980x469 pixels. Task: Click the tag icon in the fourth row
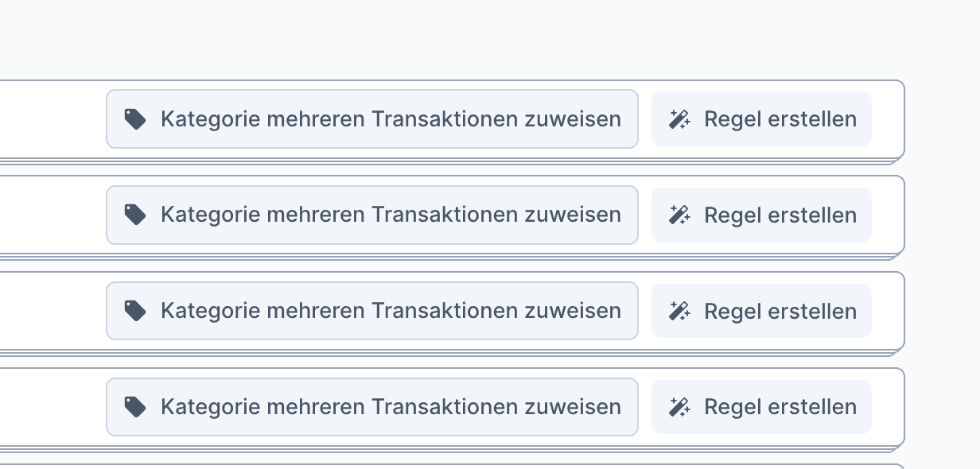pos(135,407)
